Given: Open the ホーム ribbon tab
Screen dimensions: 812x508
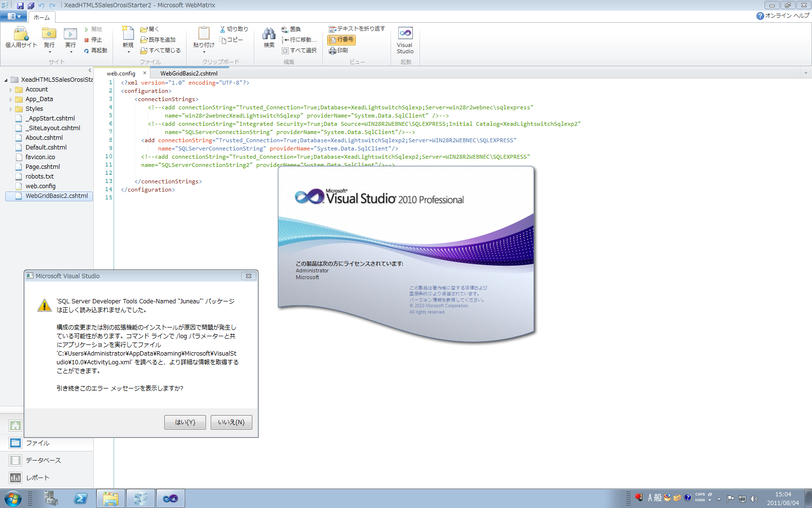Looking at the screenshot, I should [x=42, y=17].
